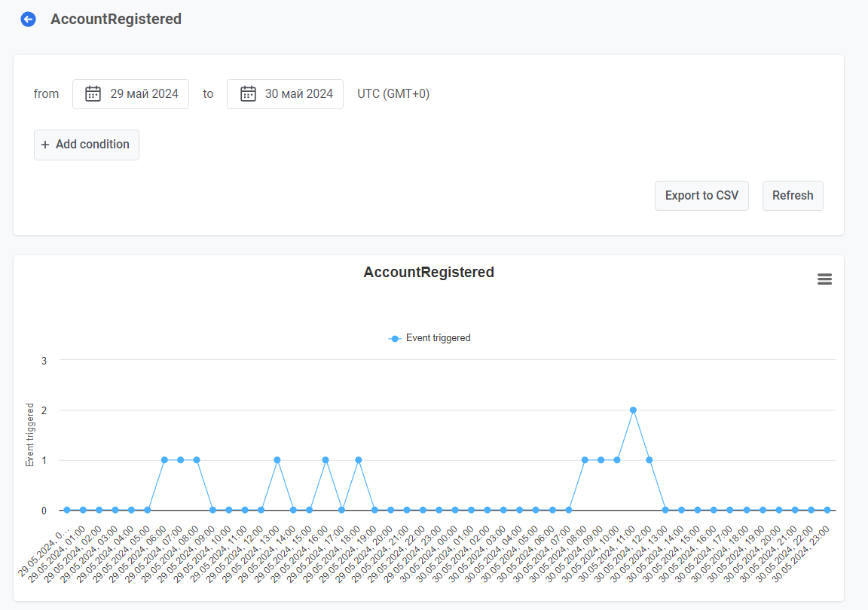Screen dimensions: 868x610
Task: Click data point for 29.05.2024 13:00
Action: [277, 460]
